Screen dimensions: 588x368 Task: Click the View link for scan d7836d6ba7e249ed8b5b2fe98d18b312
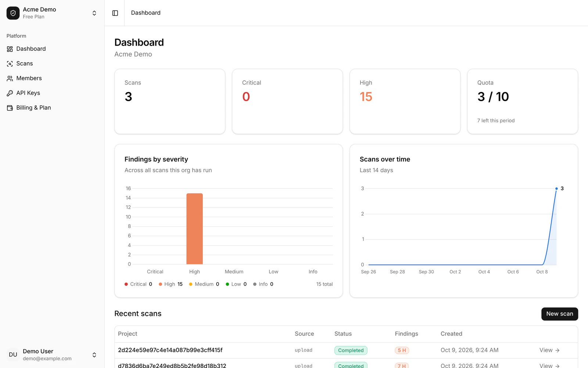[x=549, y=365]
